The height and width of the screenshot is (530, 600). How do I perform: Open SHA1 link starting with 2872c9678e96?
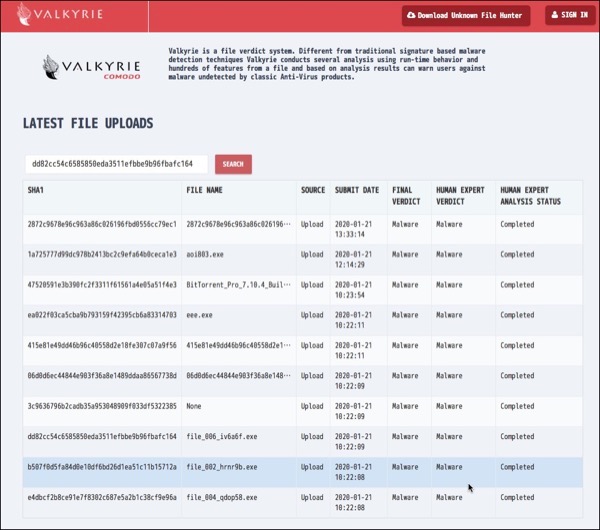pyautogui.click(x=102, y=225)
